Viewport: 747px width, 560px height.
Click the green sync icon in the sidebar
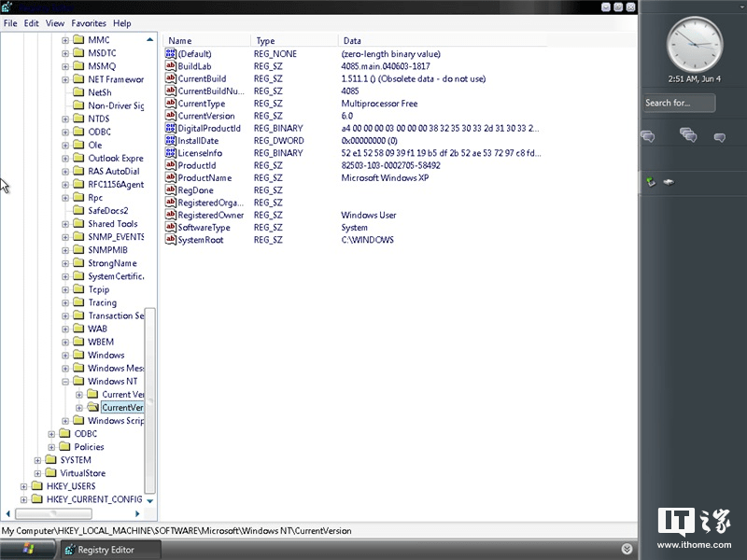[x=652, y=181]
